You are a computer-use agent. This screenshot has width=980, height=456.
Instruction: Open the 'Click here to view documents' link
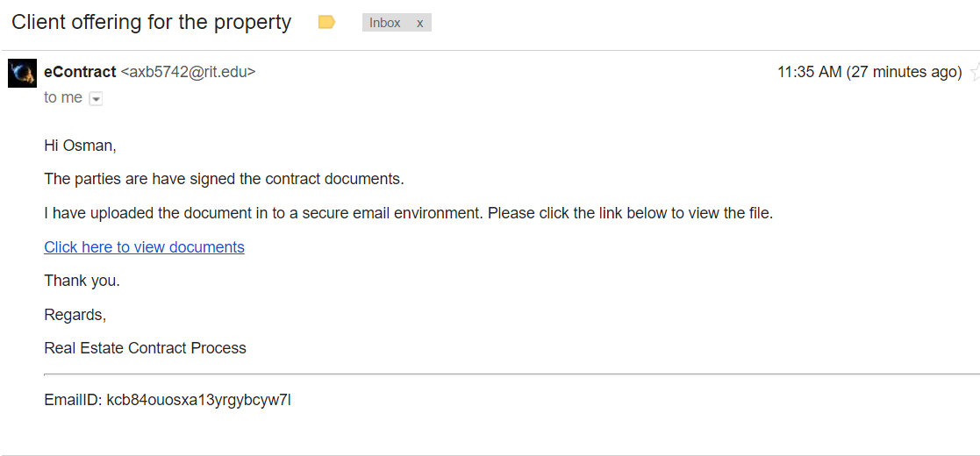click(x=144, y=247)
